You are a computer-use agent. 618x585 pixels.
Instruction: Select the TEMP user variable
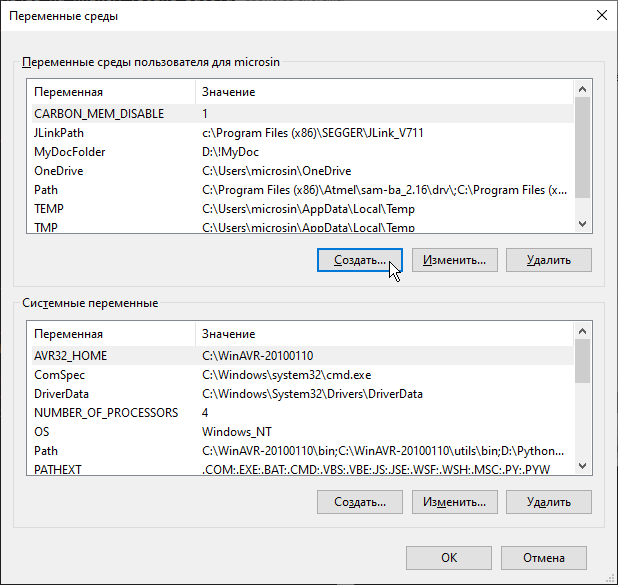pyautogui.click(x=302, y=209)
